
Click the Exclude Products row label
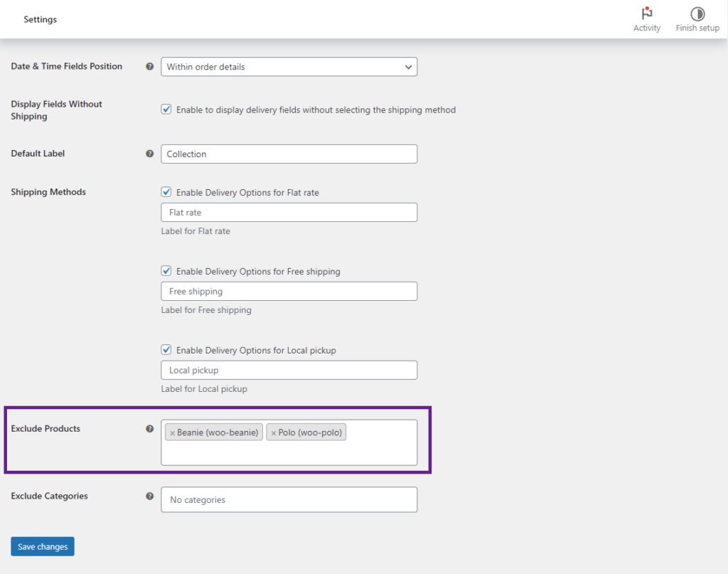click(x=45, y=429)
